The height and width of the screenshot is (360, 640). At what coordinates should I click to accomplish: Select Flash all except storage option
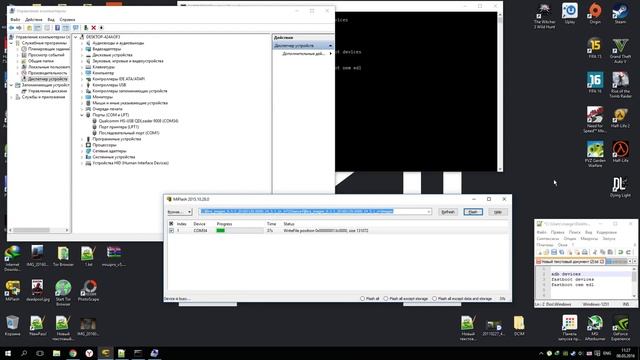click(x=386, y=299)
